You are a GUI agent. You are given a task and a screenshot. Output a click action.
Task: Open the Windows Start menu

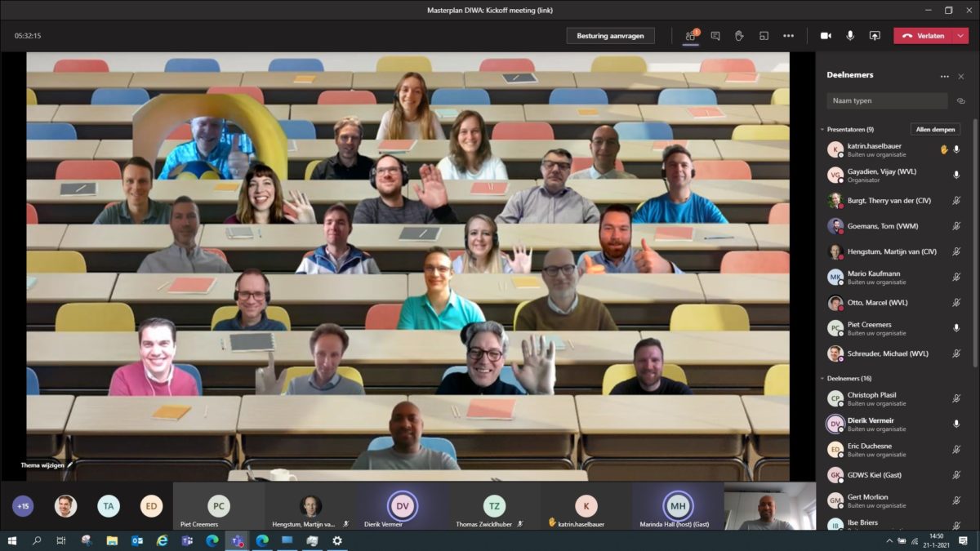[x=12, y=540]
